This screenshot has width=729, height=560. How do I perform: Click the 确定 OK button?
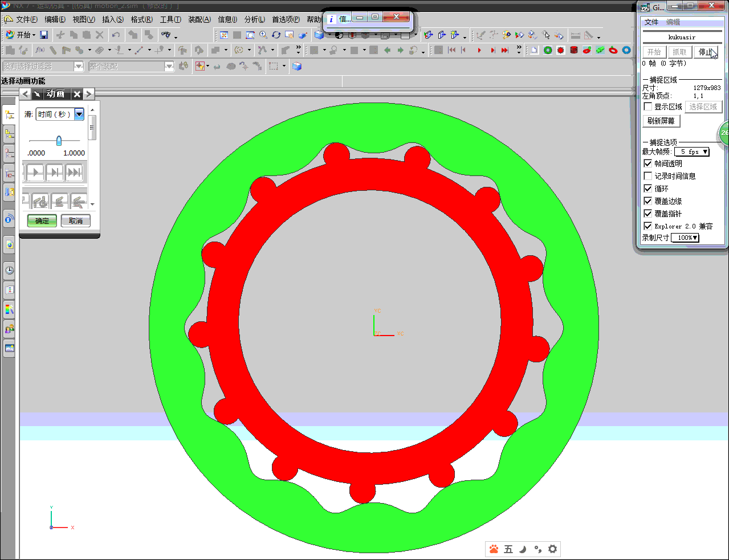[x=42, y=221]
